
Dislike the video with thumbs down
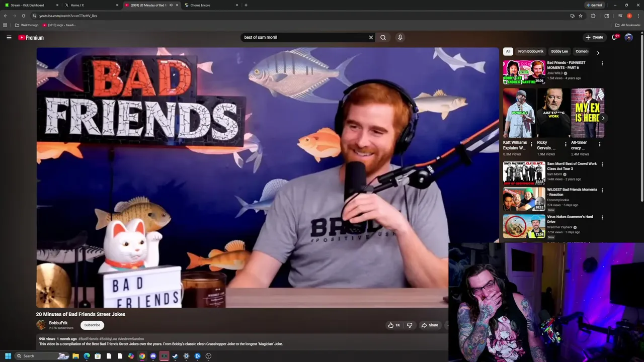pos(410,325)
